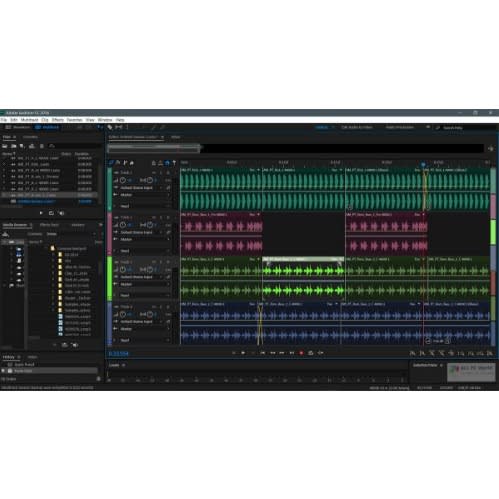Toggle Auto-Play speaker in Files panel

click(61, 213)
